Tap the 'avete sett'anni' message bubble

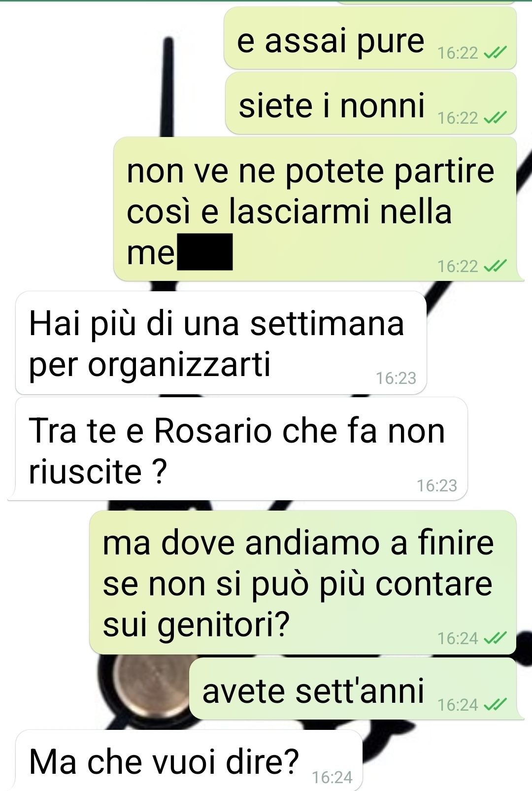click(353, 689)
